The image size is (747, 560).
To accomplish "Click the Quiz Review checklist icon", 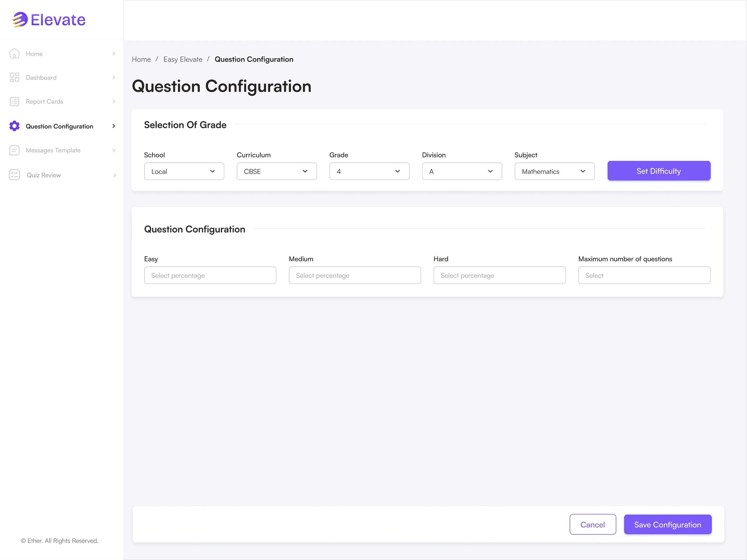I will point(14,175).
